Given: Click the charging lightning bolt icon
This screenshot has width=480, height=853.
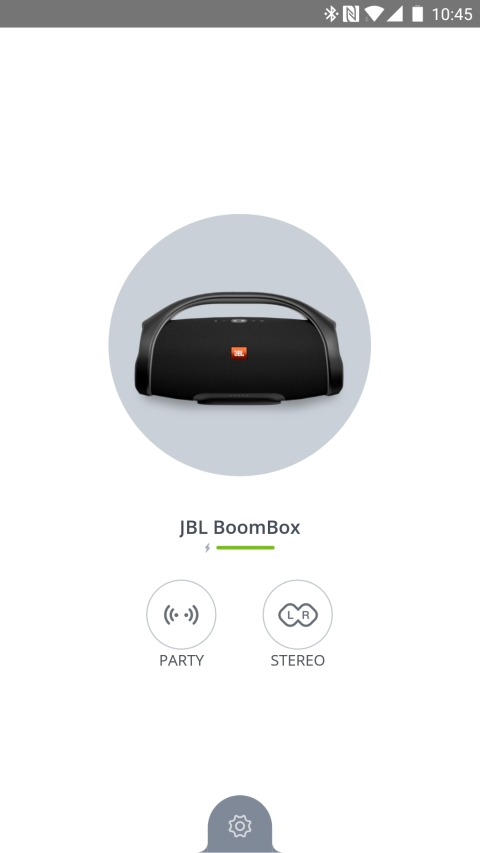Looking at the screenshot, I should (x=207, y=548).
